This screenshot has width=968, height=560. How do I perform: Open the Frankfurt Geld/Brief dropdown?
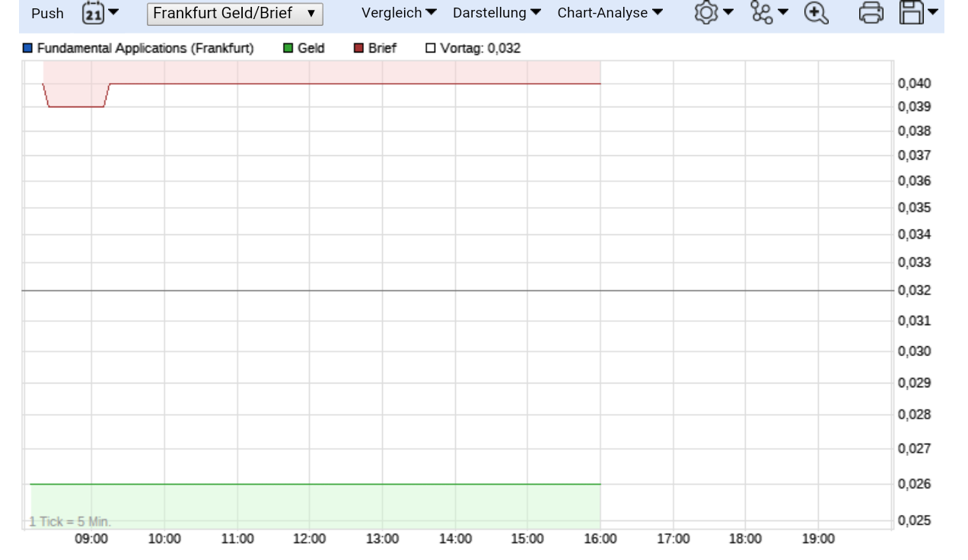click(234, 14)
